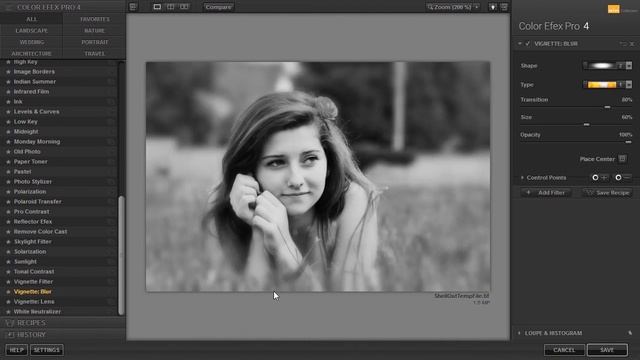The image size is (640, 360).
Task: Open presets for Indian Summer filter
Action: click(111, 82)
